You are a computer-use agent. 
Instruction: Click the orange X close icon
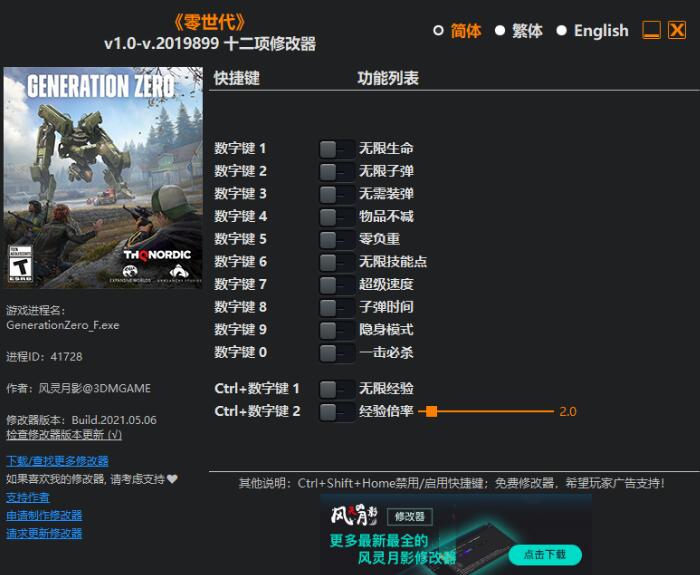click(677, 30)
